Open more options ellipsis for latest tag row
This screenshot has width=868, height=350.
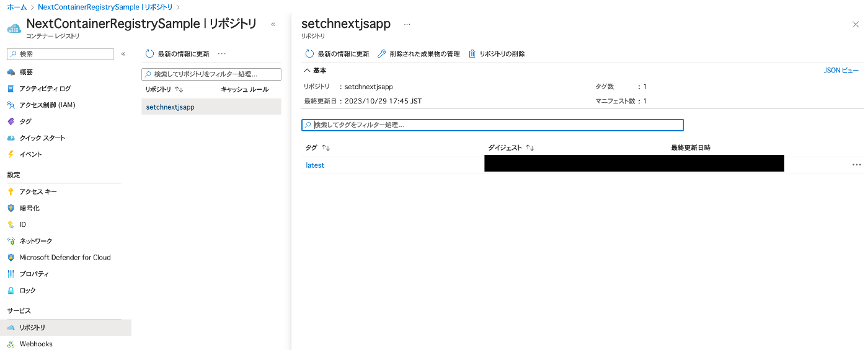pyautogui.click(x=857, y=165)
